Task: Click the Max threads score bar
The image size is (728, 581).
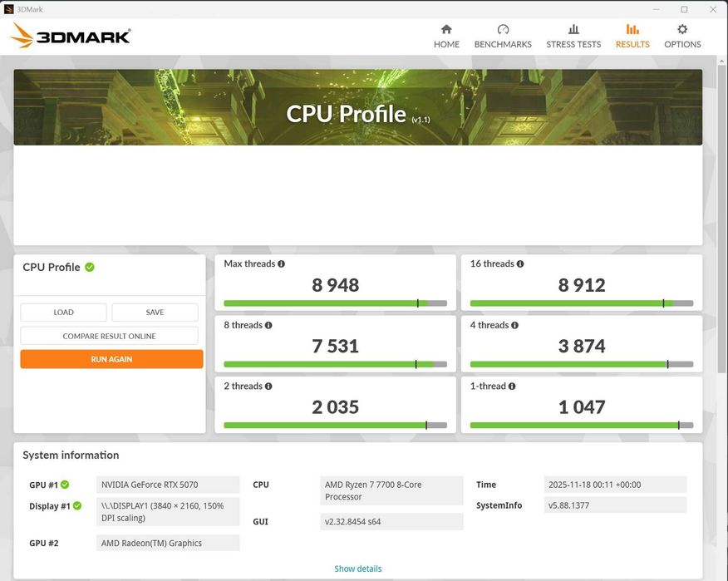Action: (x=335, y=303)
